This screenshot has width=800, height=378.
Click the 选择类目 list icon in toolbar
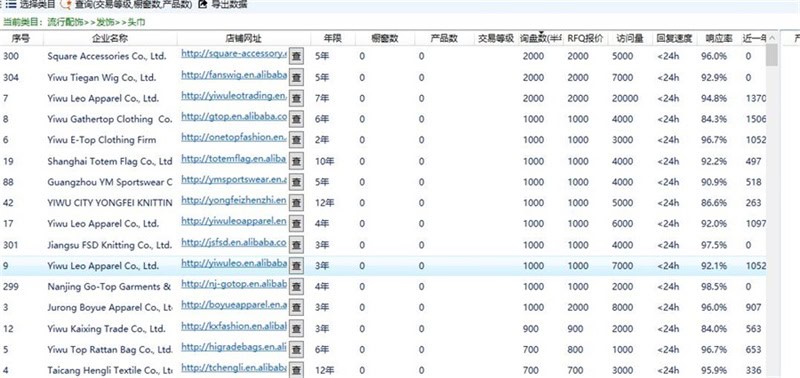pyautogui.click(x=11, y=5)
